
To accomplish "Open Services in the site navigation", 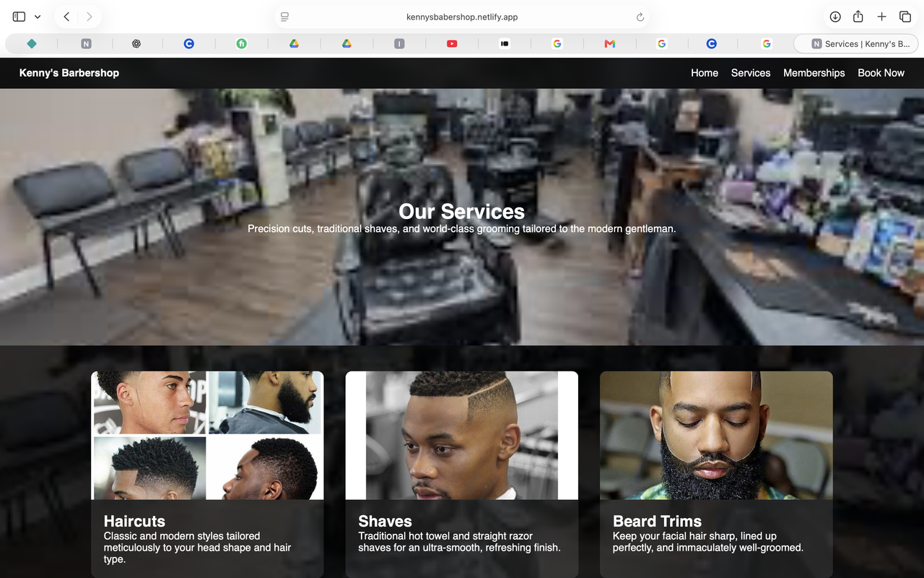I will [x=751, y=73].
